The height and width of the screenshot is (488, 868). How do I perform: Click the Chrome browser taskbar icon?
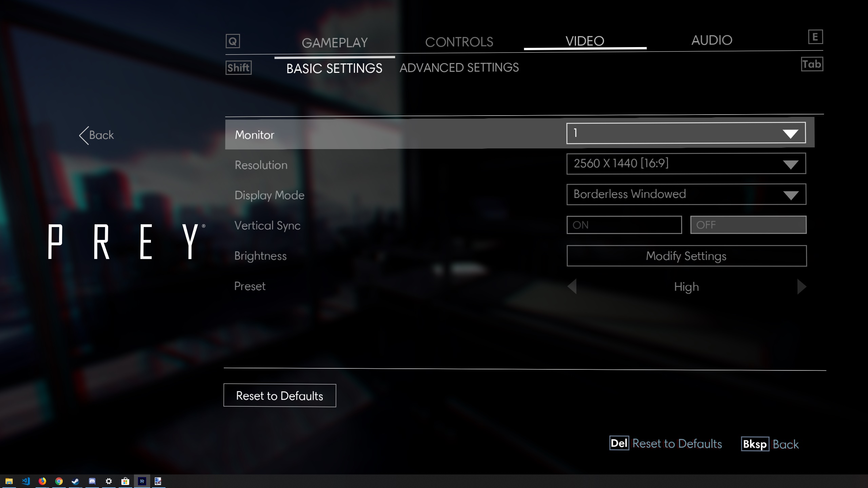click(x=58, y=481)
